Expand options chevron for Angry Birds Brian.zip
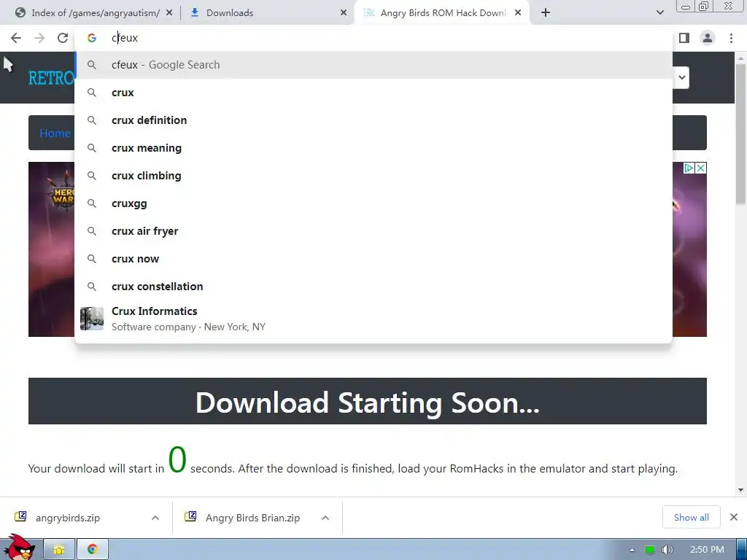 point(325,518)
